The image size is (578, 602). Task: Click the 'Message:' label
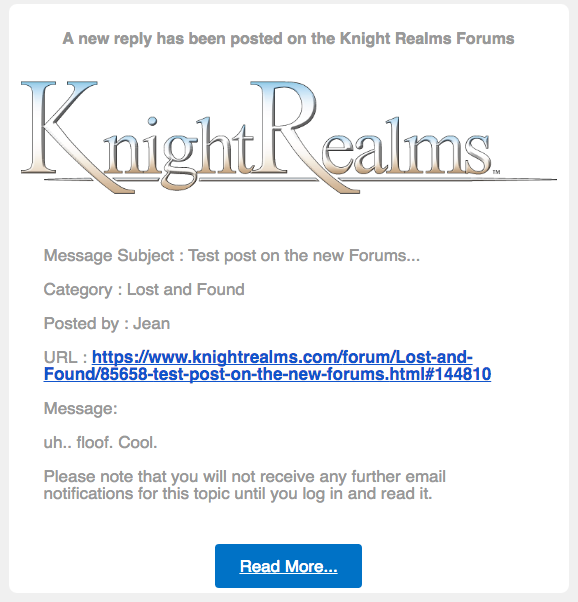81,408
